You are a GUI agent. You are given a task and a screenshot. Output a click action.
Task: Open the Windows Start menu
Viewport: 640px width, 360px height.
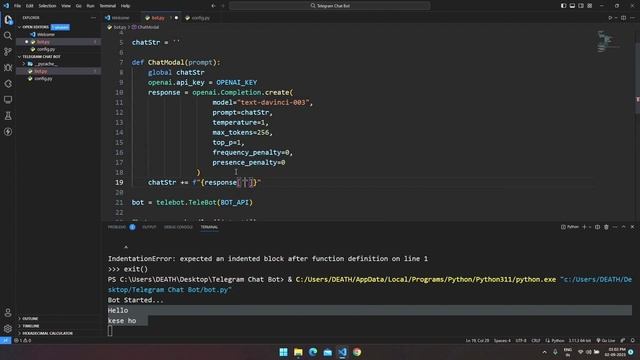[283, 352]
